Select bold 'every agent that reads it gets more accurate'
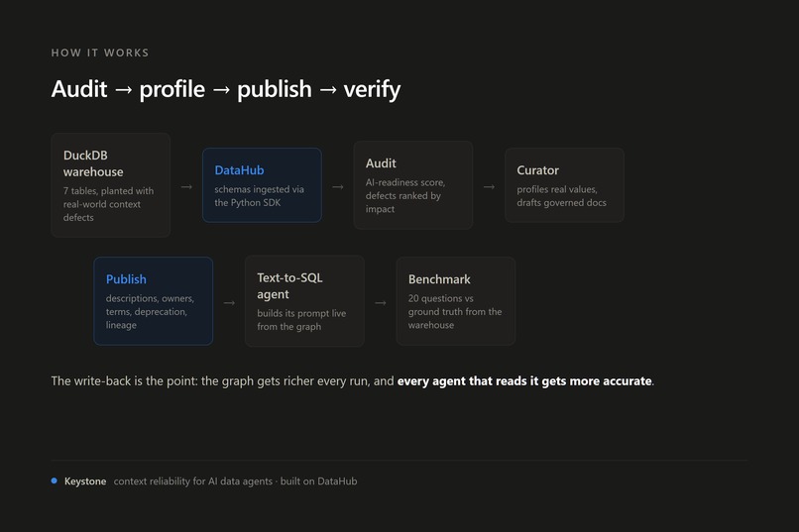Screen dimensions: 799x532 click(x=524, y=380)
